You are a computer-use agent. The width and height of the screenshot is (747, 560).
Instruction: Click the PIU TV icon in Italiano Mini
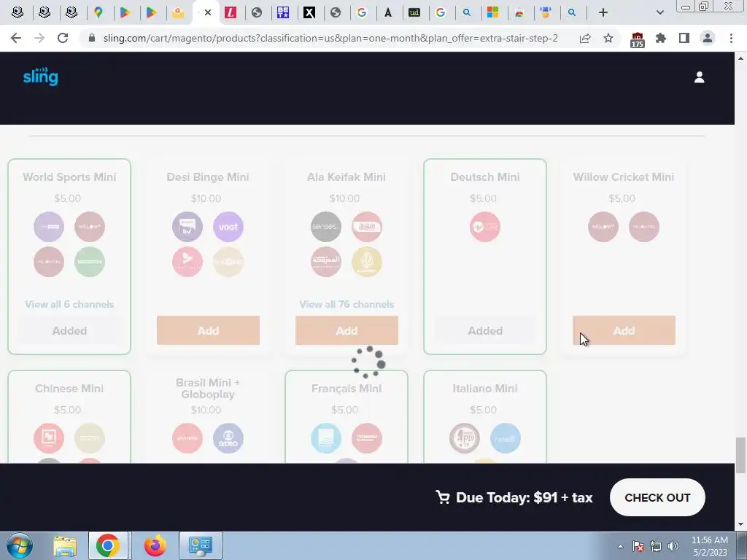(465, 438)
